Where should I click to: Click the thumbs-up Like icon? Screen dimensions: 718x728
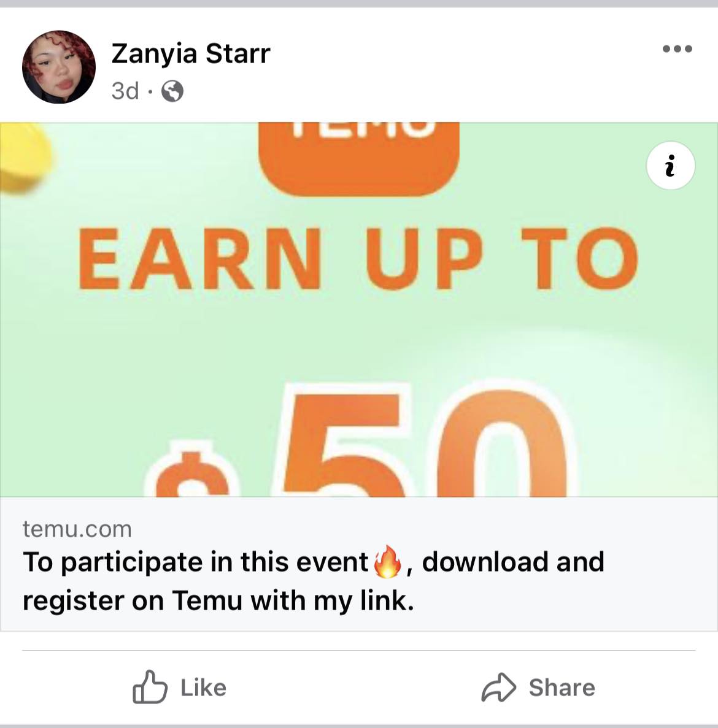tap(150, 687)
